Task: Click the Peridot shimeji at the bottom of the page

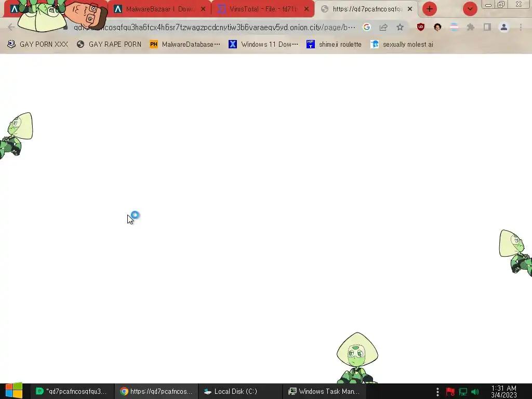Action: pyautogui.click(x=357, y=358)
